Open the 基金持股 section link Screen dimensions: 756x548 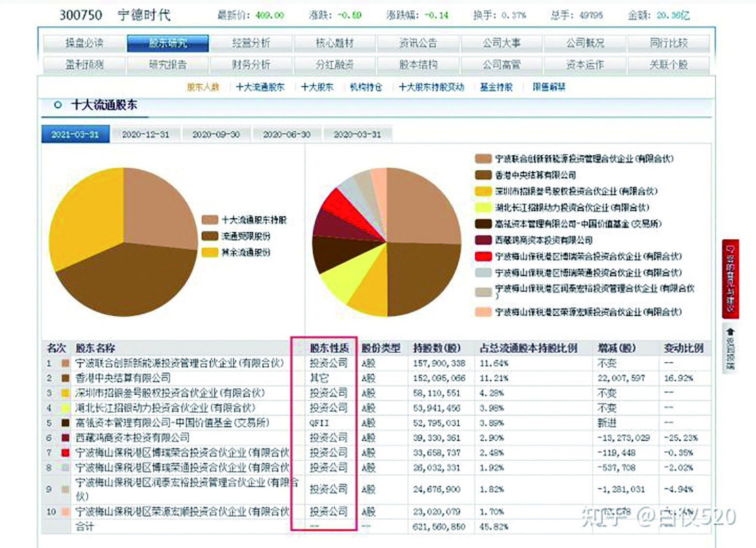pos(496,87)
